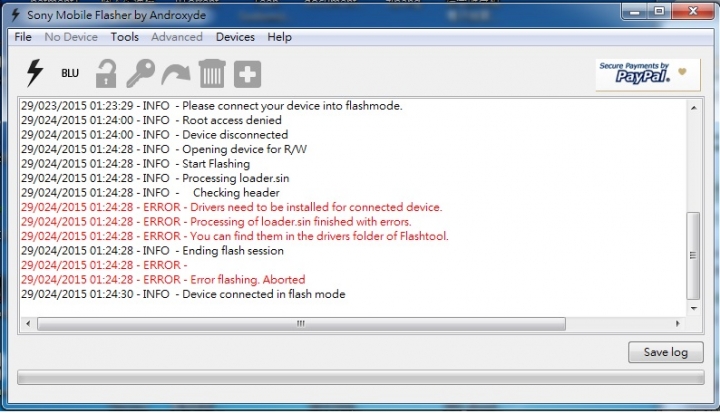Close the Sony Mobile Flasher window
The image size is (720, 413).
point(693,12)
